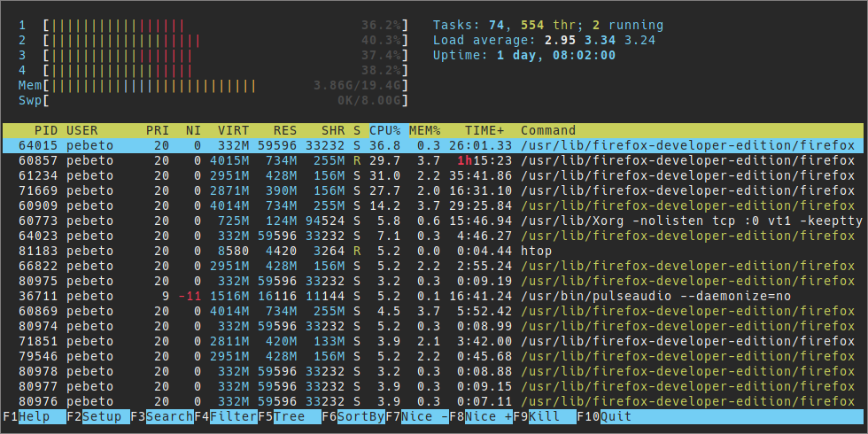Sort by MEM% column header
Image resolution: width=868 pixels, height=434 pixels.
(425, 131)
